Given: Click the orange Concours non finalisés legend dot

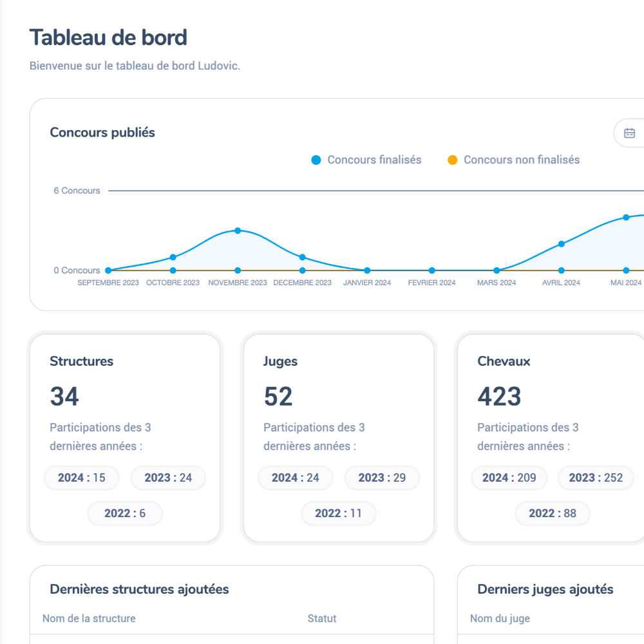Looking at the screenshot, I should click(x=452, y=160).
